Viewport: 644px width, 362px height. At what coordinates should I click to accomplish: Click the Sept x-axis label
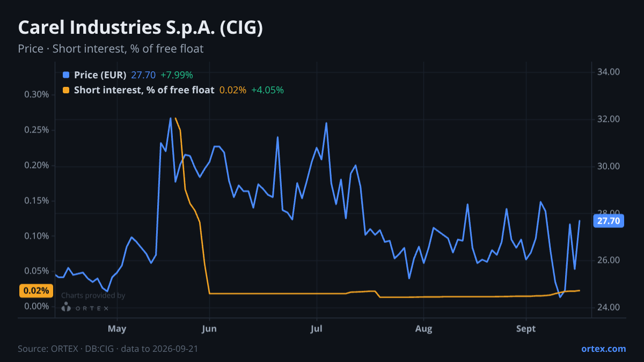(x=526, y=329)
